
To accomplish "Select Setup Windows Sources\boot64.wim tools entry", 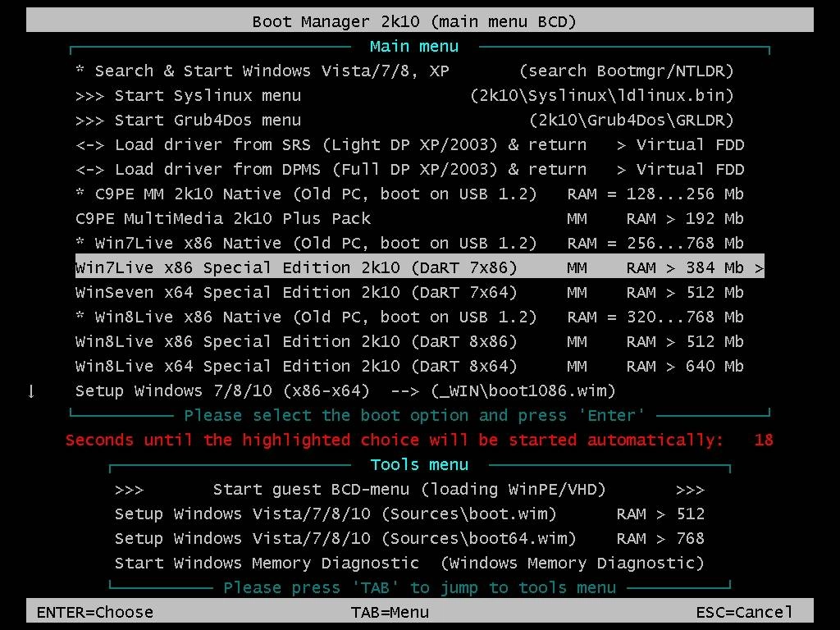I will (x=410, y=539).
